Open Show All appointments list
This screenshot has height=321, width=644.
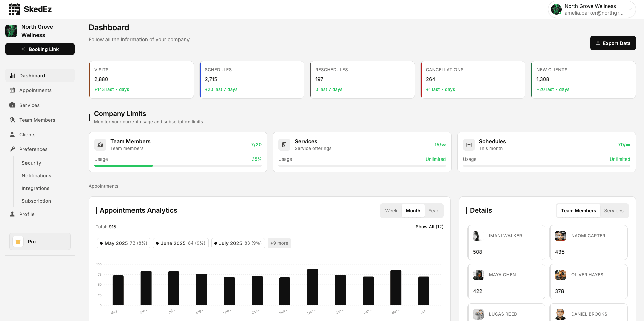click(429, 227)
